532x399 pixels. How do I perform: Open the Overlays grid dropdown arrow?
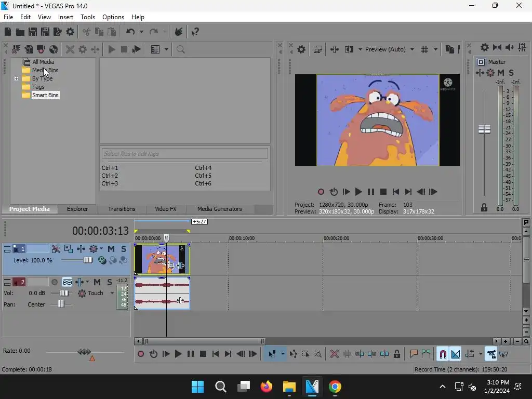(x=436, y=49)
